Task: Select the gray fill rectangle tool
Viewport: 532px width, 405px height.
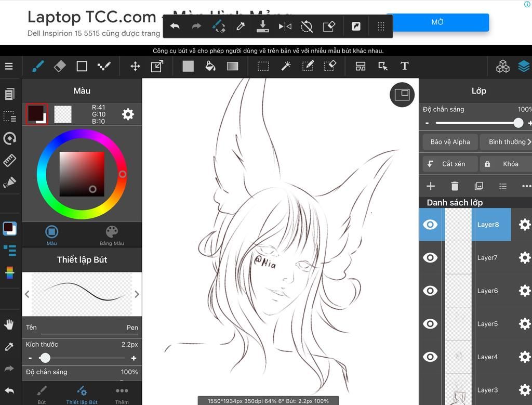Action: 188,66
